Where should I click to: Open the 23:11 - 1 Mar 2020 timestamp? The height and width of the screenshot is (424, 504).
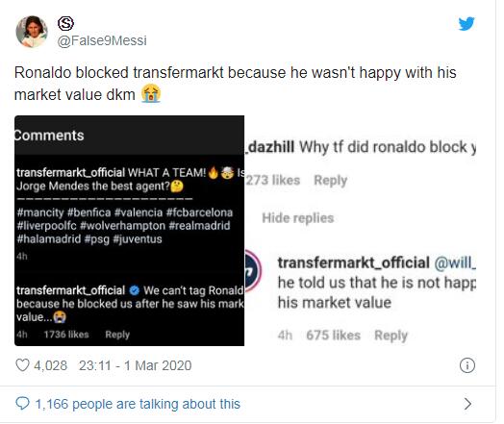(136, 365)
